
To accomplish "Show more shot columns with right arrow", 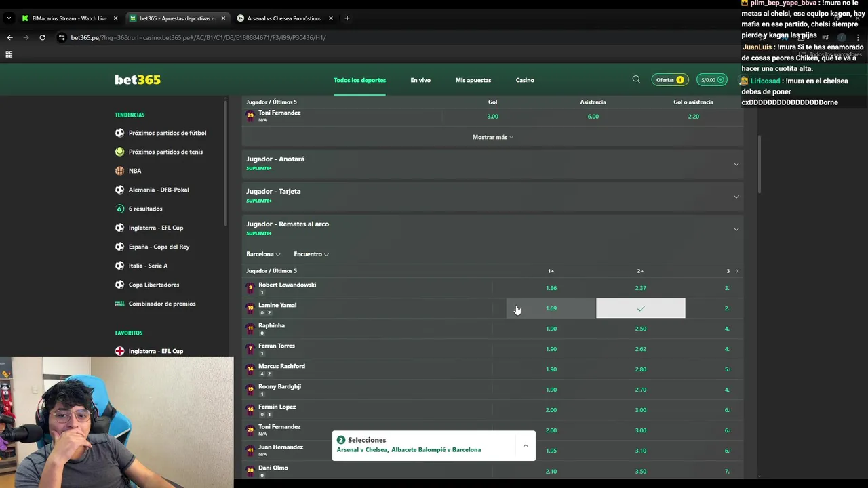I will 737,271.
